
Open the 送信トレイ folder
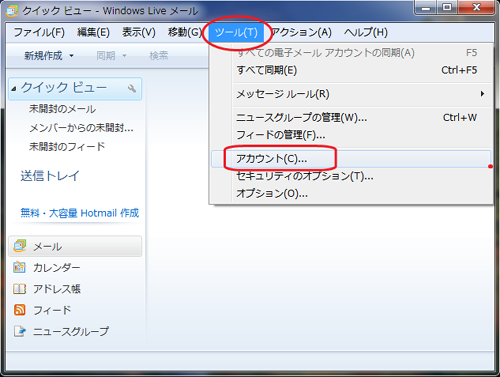click(50, 176)
